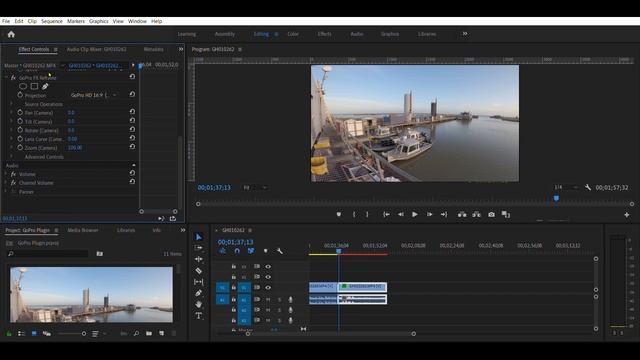Toggle V2 track output eye

(268, 277)
